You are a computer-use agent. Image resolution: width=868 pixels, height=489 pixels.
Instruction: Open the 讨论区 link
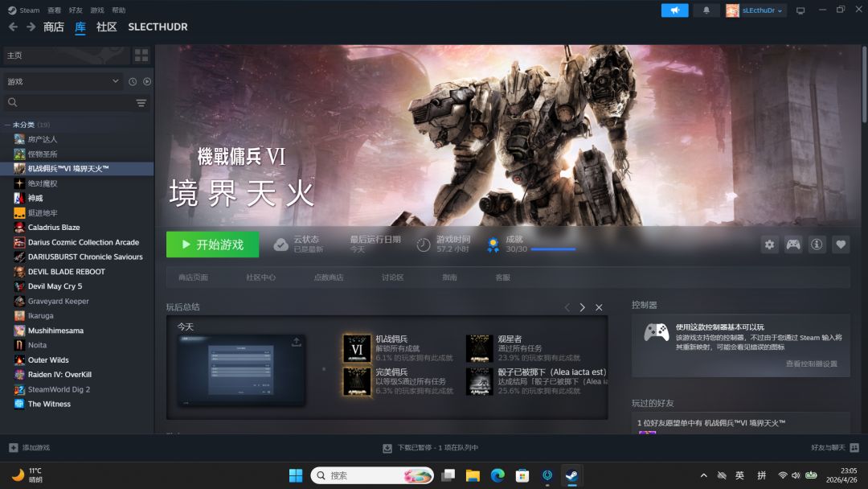point(392,277)
